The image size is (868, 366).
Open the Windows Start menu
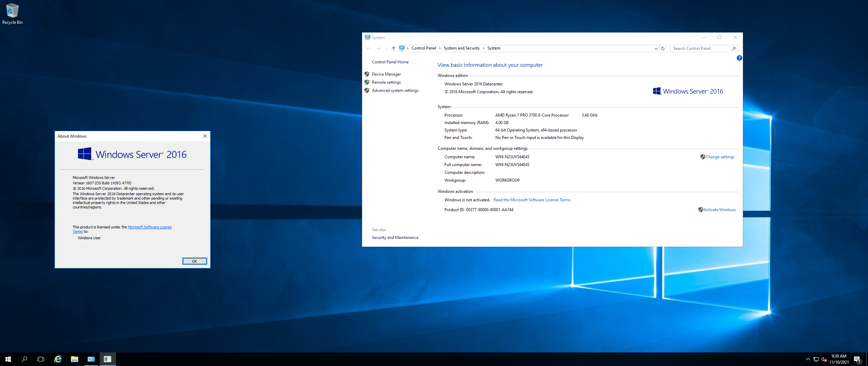[8, 359]
